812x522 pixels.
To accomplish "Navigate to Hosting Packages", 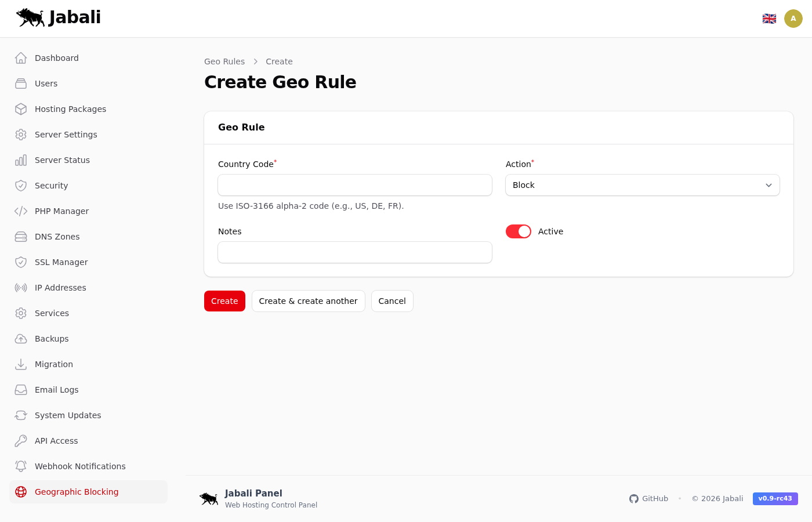I will coord(70,109).
